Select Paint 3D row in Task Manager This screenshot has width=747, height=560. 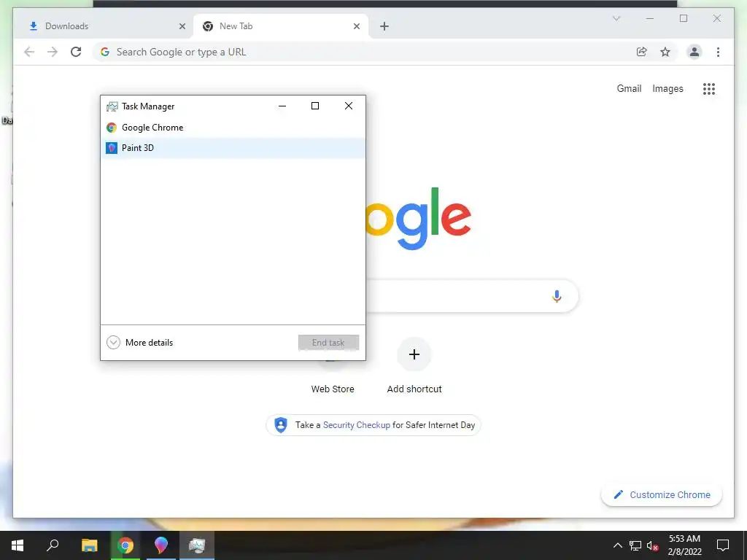tap(233, 147)
